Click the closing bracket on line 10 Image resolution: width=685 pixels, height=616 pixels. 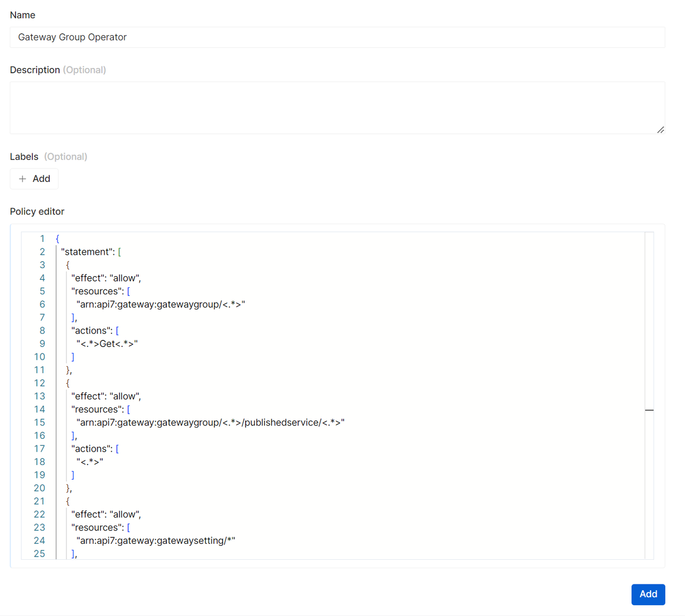(73, 357)
